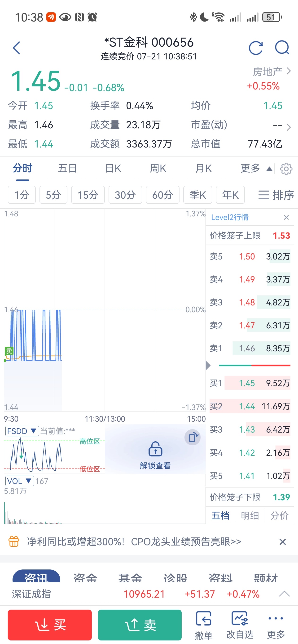Open the search magnifier icon
Screen dimensions: 298x644
pos(282,48)
